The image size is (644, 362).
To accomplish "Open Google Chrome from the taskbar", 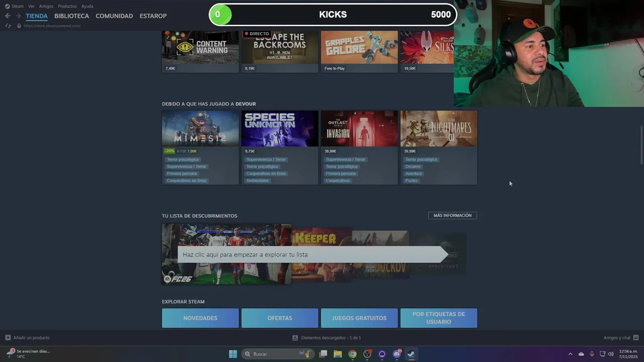I will 352,354.
